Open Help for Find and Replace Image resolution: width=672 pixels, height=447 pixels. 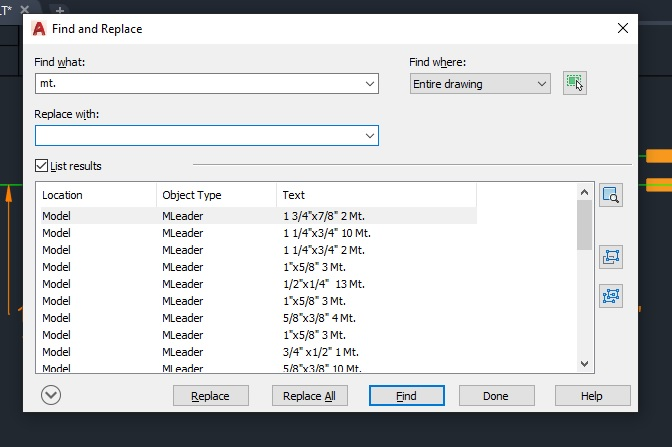click(x=592, y=396)
